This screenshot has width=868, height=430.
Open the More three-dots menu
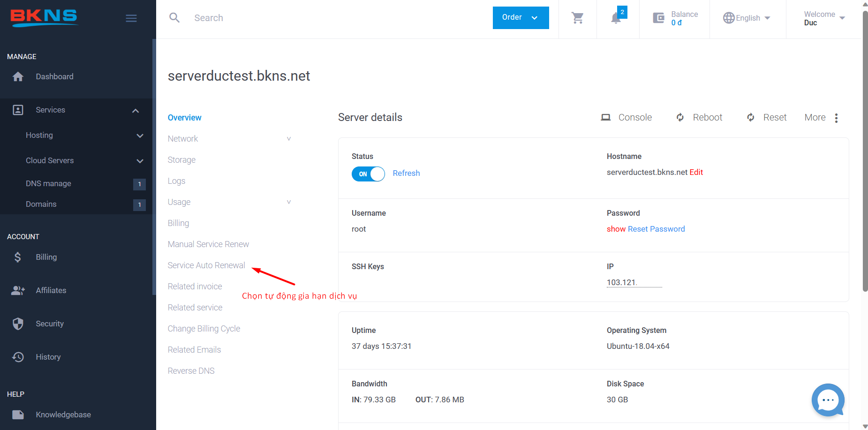coord(836,118)
